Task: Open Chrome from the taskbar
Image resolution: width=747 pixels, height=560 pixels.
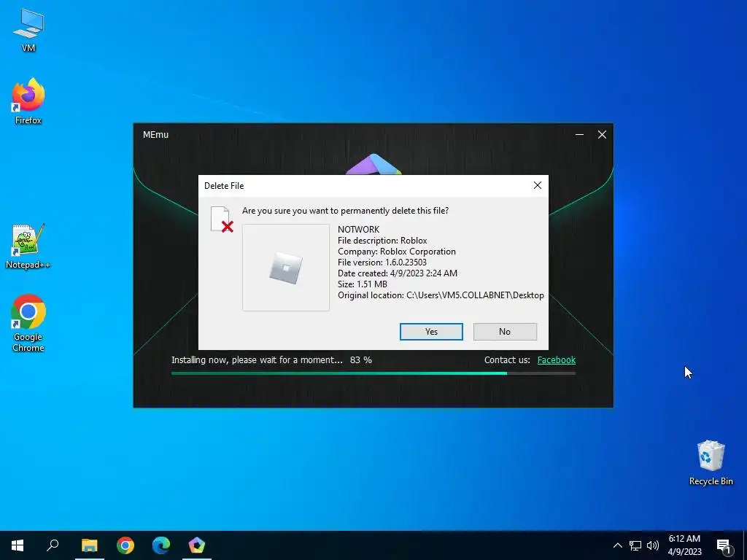Action: [125, 545]
